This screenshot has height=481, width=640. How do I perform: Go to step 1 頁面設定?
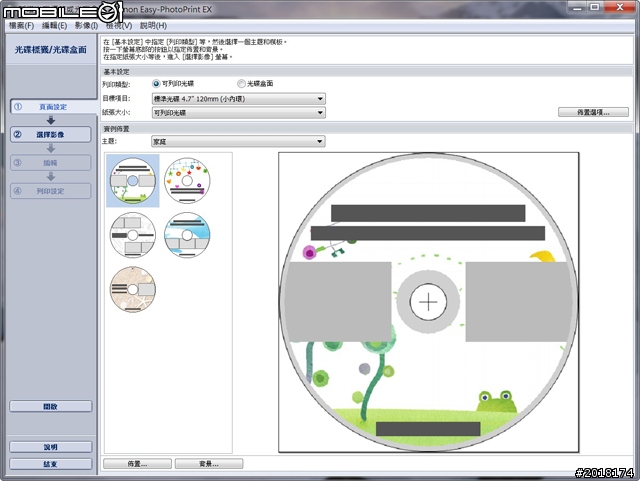[53, 107]
